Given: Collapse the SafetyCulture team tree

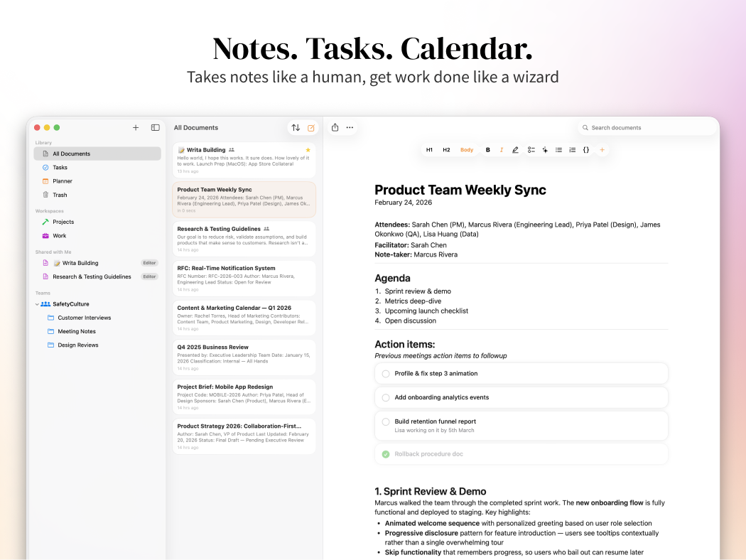Looking at the screenshot, I should click(x=37, y=304).
